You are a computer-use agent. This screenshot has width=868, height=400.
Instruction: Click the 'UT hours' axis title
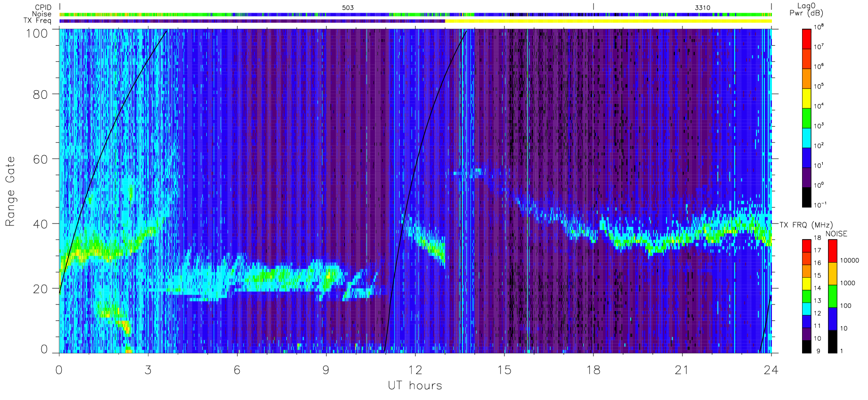coord(415,385)
